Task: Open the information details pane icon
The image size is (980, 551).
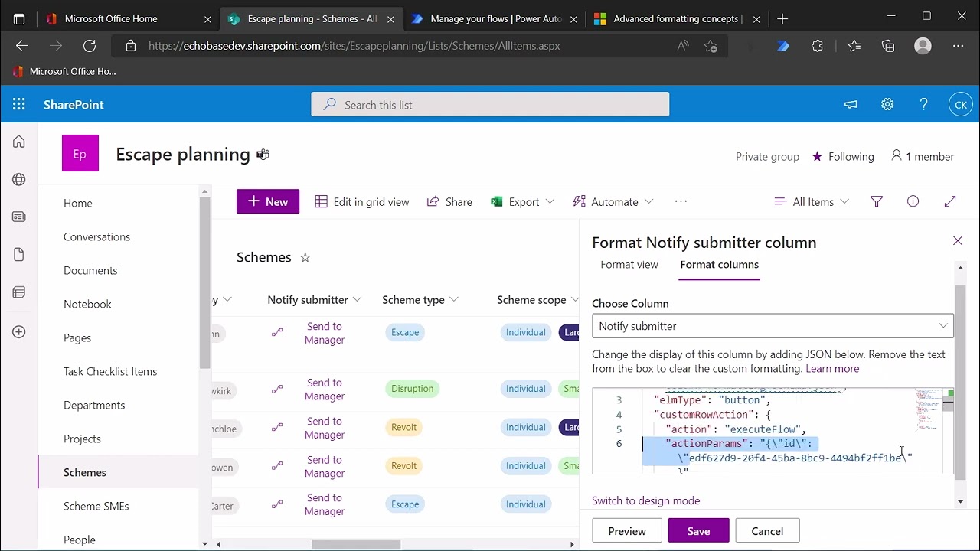Action: pyautogui.click(x=913, y=202)
